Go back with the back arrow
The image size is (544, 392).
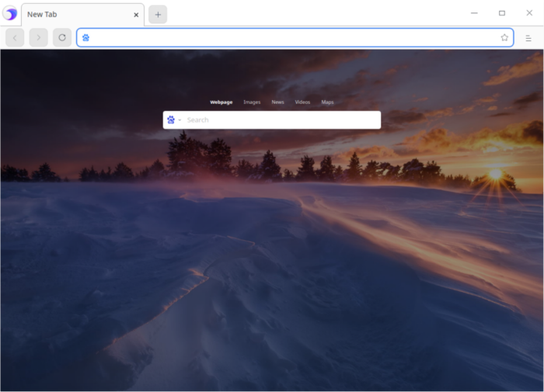pyautogui.click(x=15, y=37)
